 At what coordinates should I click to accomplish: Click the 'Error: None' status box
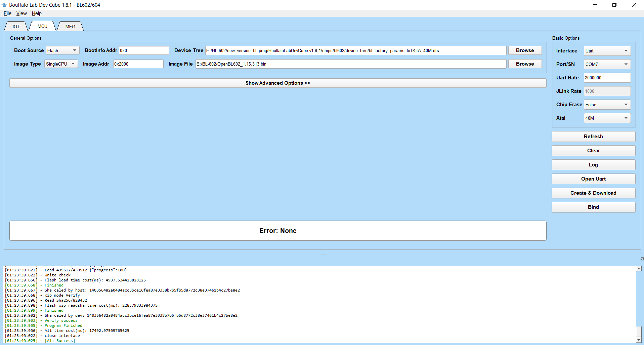[x=278, y=231]
